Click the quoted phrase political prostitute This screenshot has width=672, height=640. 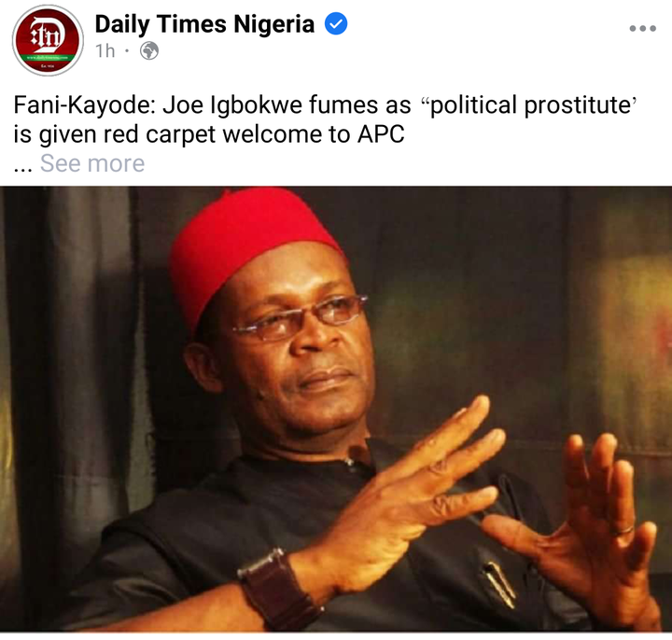529,105
